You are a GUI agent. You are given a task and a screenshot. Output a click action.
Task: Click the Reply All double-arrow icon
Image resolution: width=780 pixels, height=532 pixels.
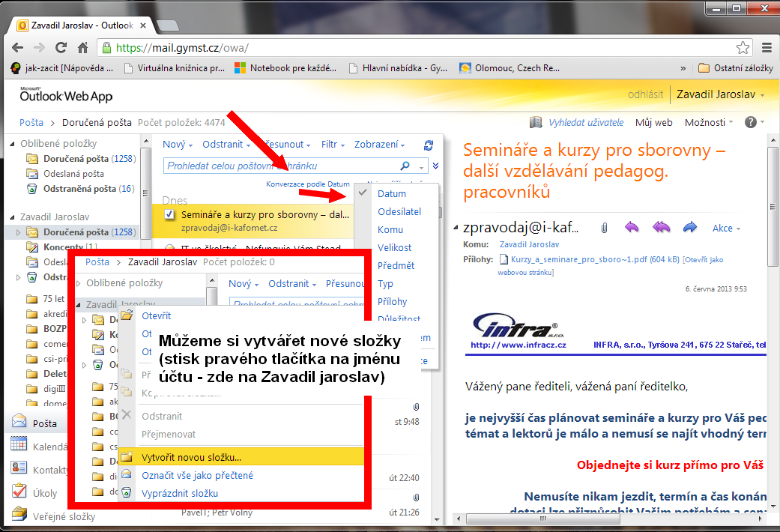[x=661, y=228]
